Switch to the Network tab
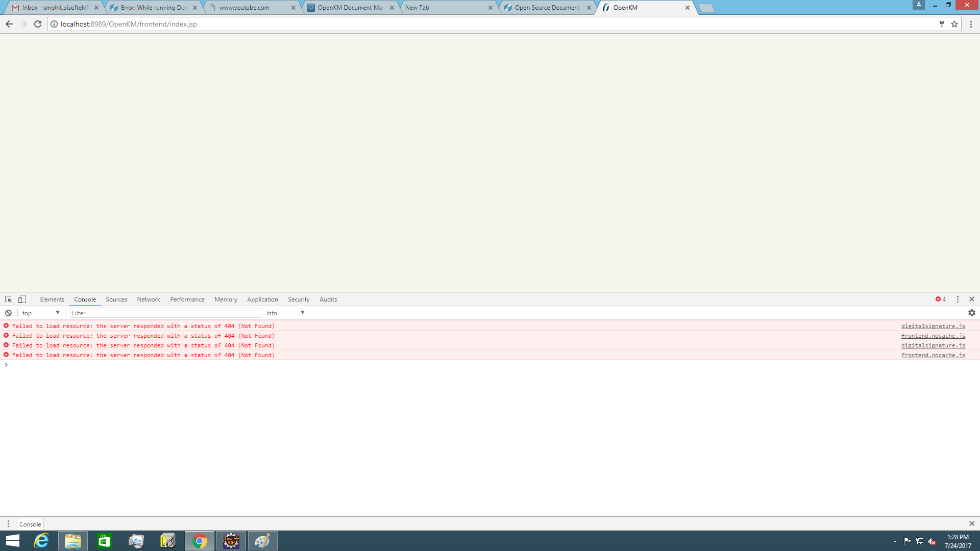Image resolution: width=980 pixels, height=551 pixels. click(148, 299)
